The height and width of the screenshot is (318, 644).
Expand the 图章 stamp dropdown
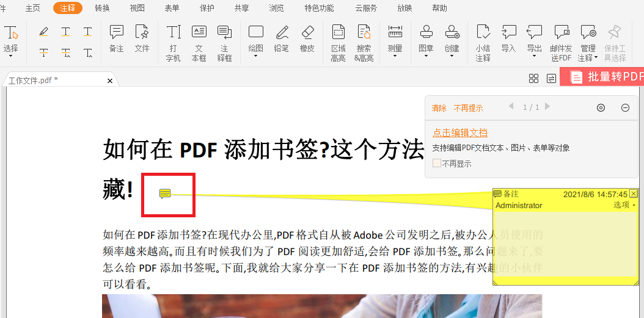tap(426, 56)
